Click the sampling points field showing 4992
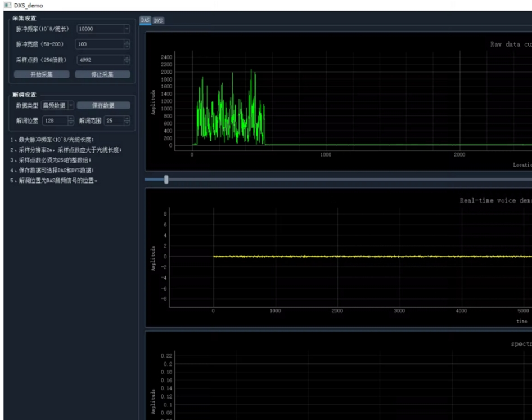This screenshot has width=532, height=420. click(x=98, y=60)
